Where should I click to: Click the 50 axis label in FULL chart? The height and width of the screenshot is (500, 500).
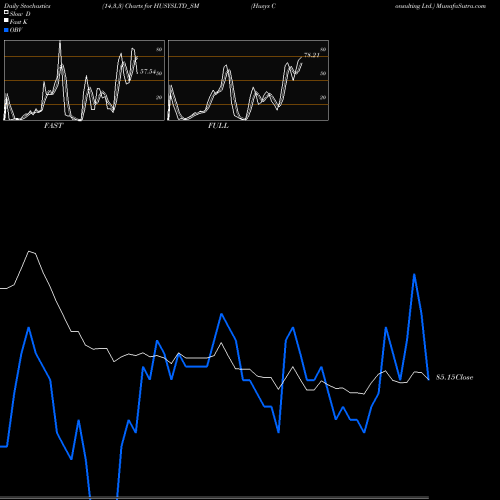pos(323,73)
